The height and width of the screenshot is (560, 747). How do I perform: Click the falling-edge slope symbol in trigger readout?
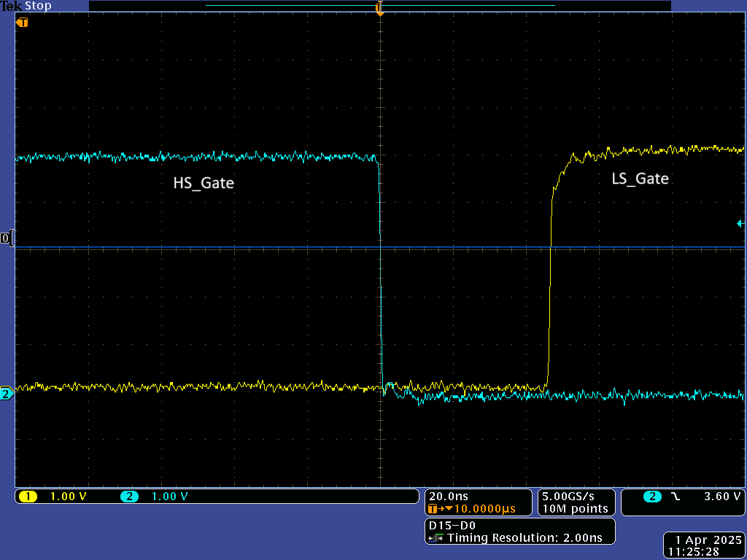coord(676,496)
